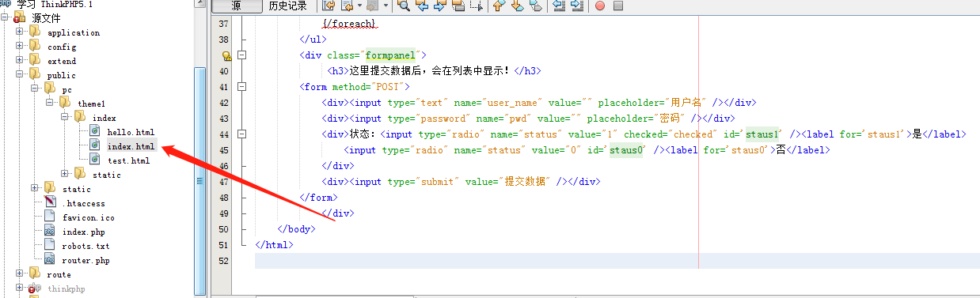Go to the previous search occurrence
Viewport: 980px width, 298px height.
(x=422, y=5)
